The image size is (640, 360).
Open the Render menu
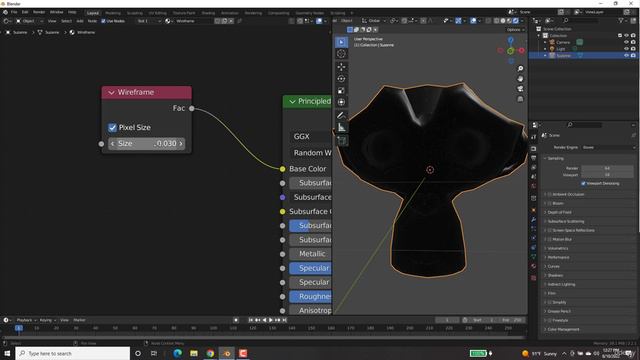click(x=39, y=12)
